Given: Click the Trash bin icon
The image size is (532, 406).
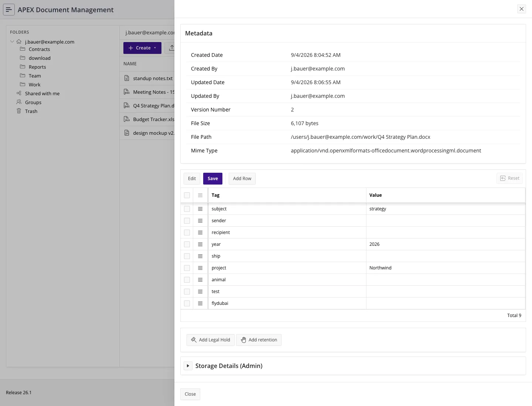Looking at the screenshot, I should click(x=19, y=111).
